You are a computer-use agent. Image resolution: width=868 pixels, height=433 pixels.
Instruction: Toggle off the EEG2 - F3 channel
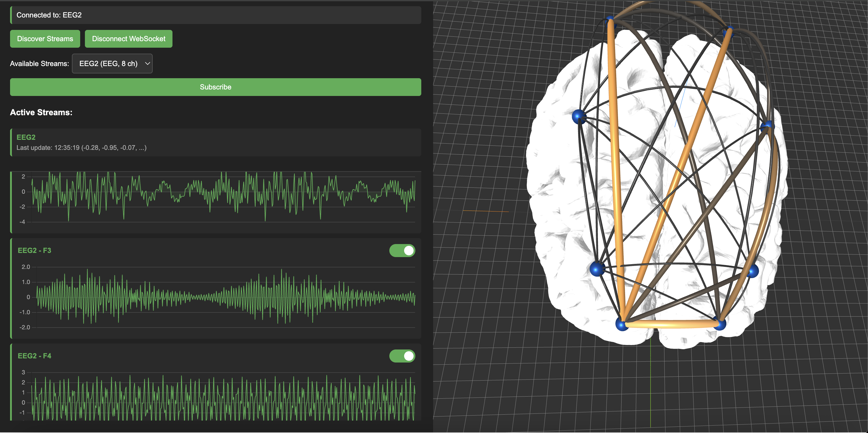[x=402, y=250]
